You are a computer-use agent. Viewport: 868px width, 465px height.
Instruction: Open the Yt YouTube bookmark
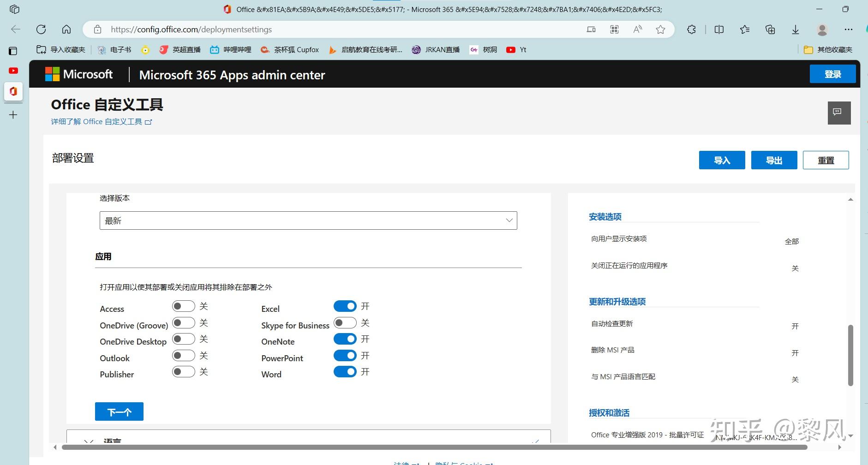[x=516, y=50]
